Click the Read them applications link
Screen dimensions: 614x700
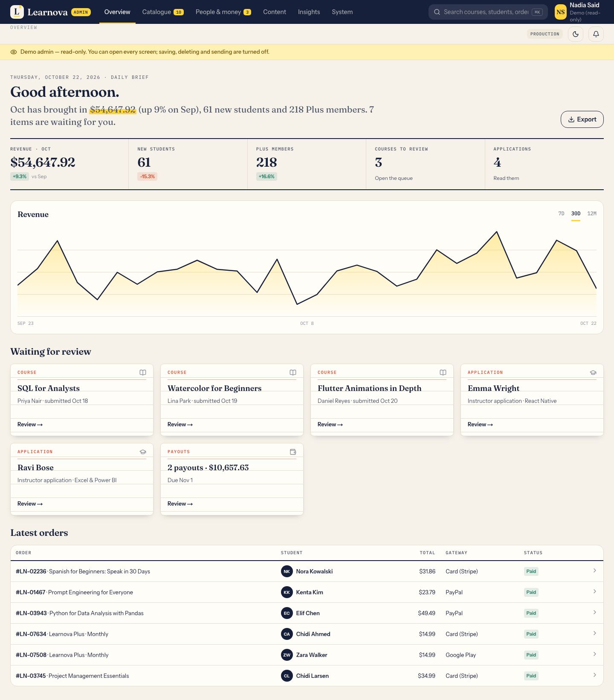pos(506,178)
